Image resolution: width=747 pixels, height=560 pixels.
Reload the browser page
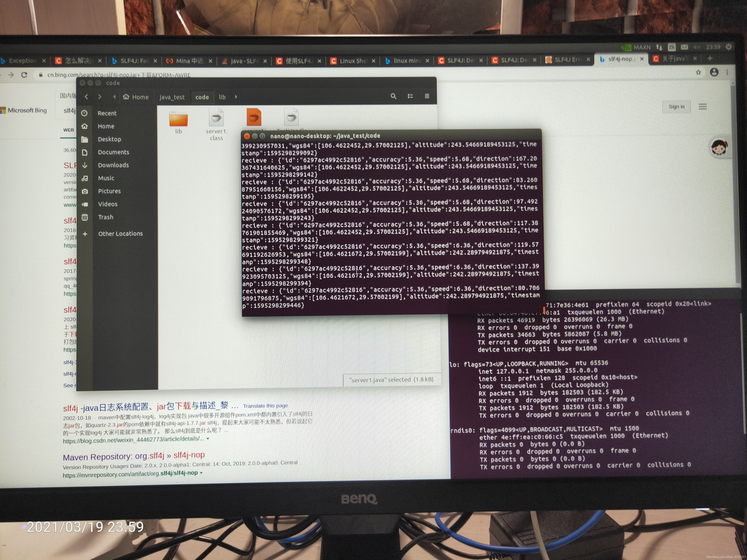pyautogui.click(x=24, y=75)
